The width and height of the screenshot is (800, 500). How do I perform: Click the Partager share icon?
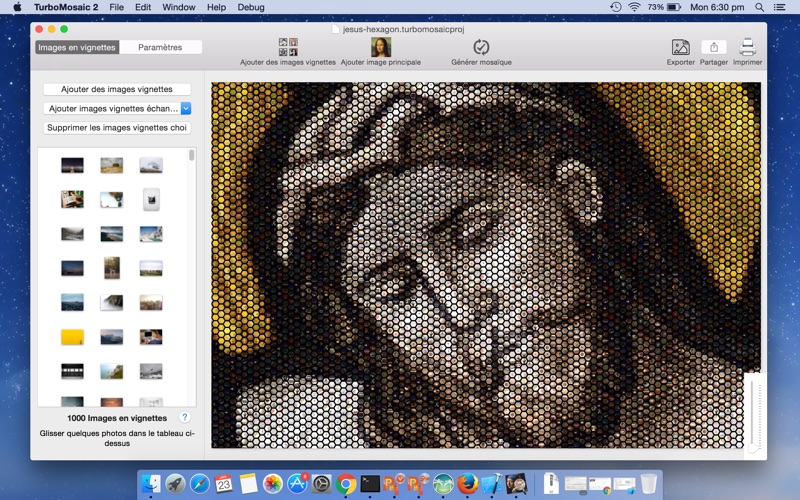click(714, 47)
